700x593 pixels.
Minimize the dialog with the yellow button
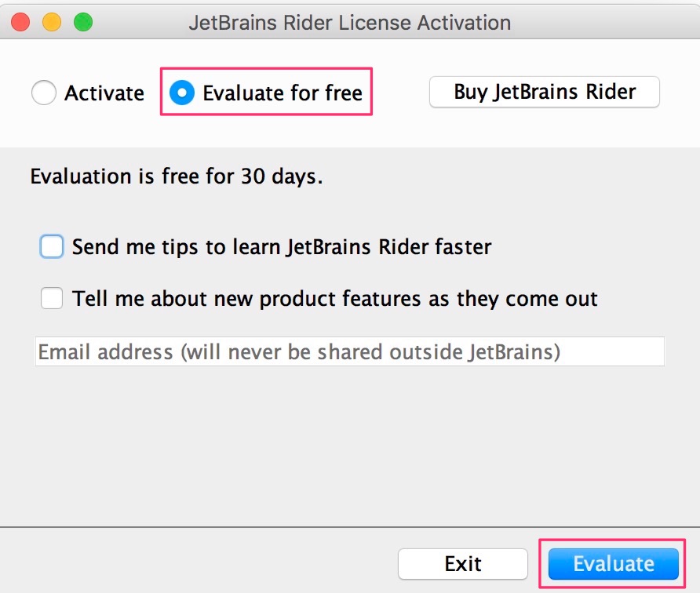pos(52,22)
